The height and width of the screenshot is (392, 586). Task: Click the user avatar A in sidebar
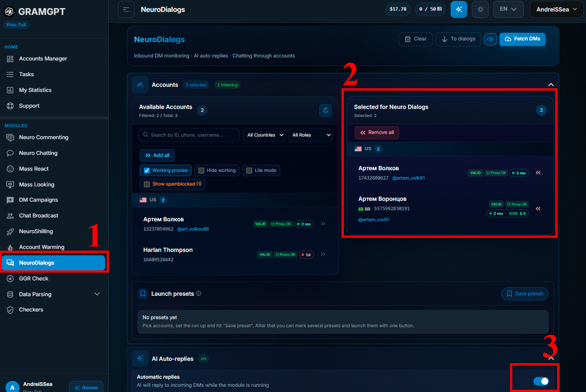click(12, 387)
